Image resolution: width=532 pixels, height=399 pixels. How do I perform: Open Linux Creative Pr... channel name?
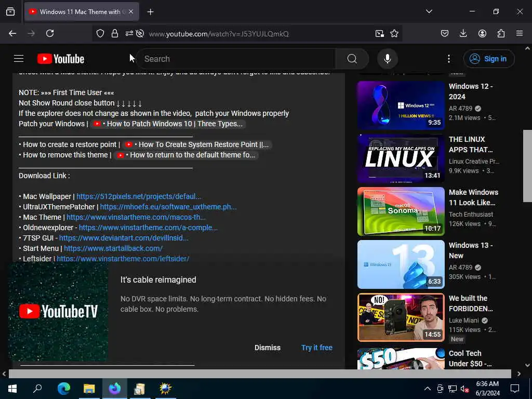(x=474, y=162)
